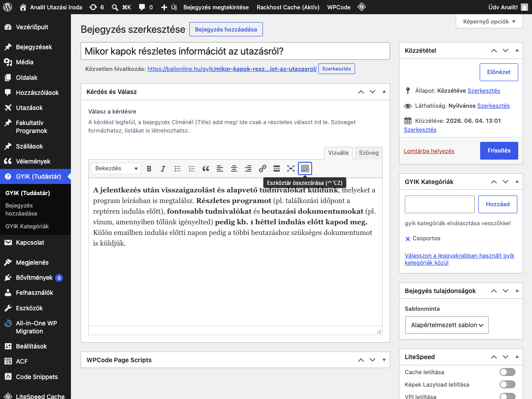Image resolution: width=532 pixels, height=399 pixels.
Task: Enable distraction-free fullscreen mode icon
Action: tap(291, 168)
